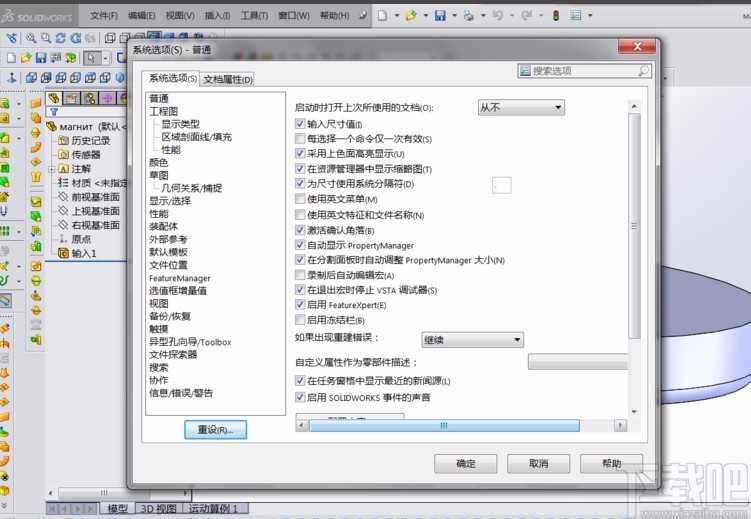
Task: Click the Rotate View icon with two arrows
Action: 61,38
